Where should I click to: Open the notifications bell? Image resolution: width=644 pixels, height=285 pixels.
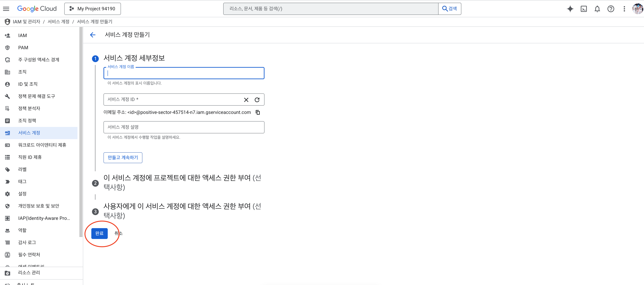pyautogui.click(x=597, y=9)
